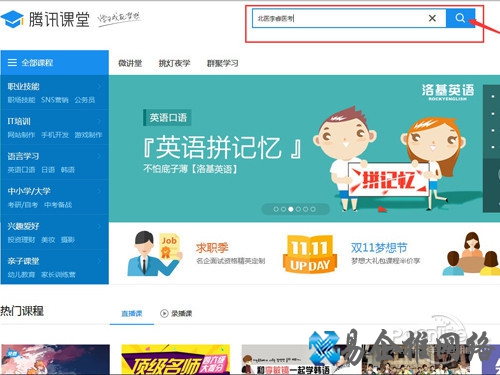500x375 pixels.
Task: Select the second carousel indicator dot
Action: pyautogui.click(x=283, y=209)
